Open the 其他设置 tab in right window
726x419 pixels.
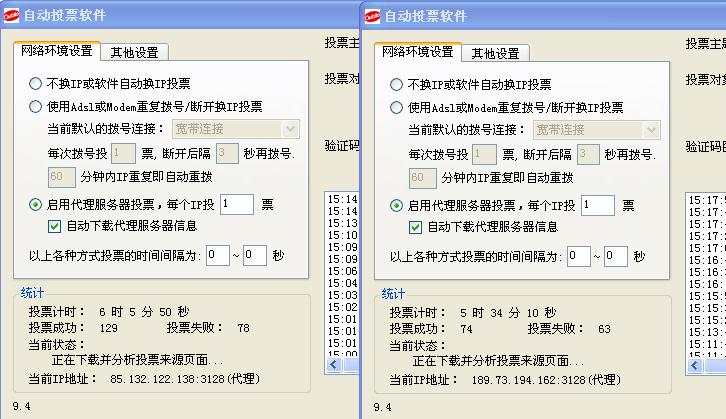click(495, 53)
